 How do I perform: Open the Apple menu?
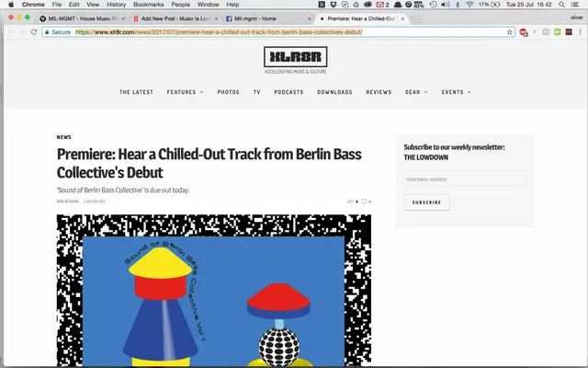point(11,5)
